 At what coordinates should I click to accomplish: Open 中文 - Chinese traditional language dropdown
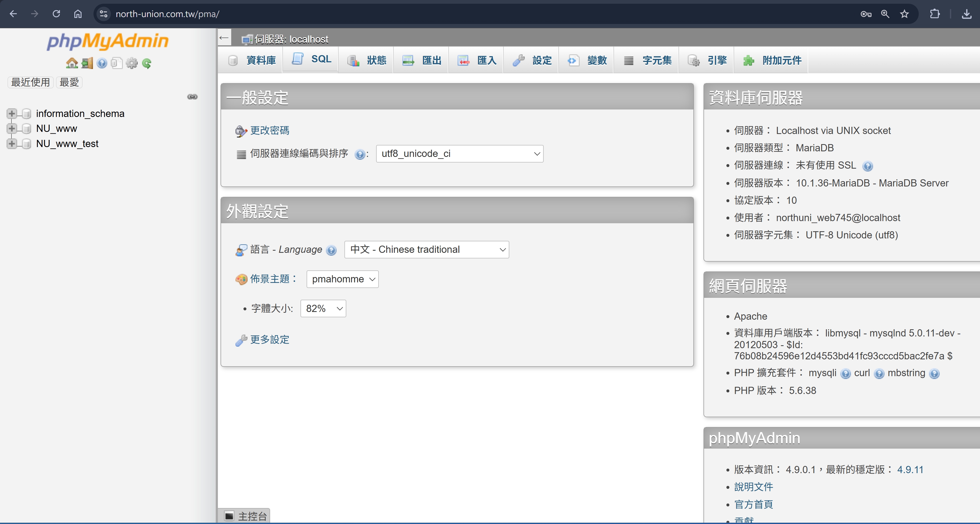coord(426,250)
